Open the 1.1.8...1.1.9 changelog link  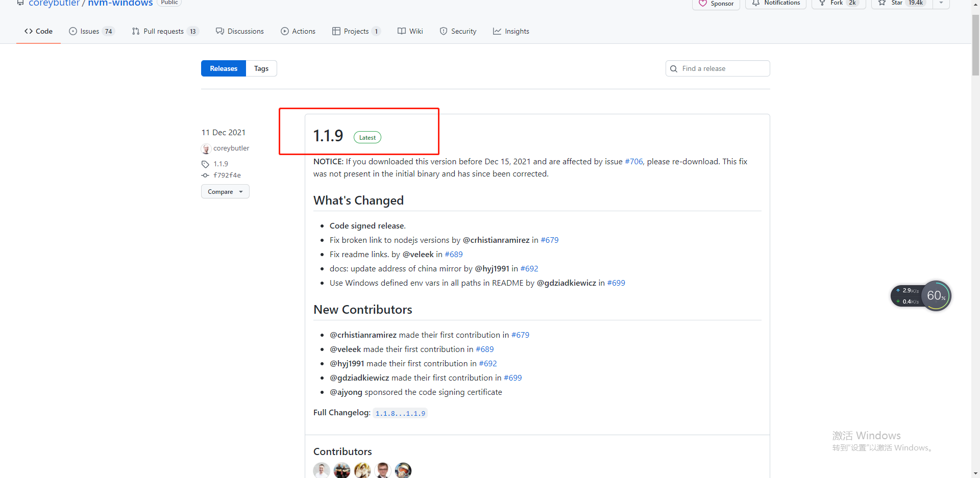pos(400,413)
